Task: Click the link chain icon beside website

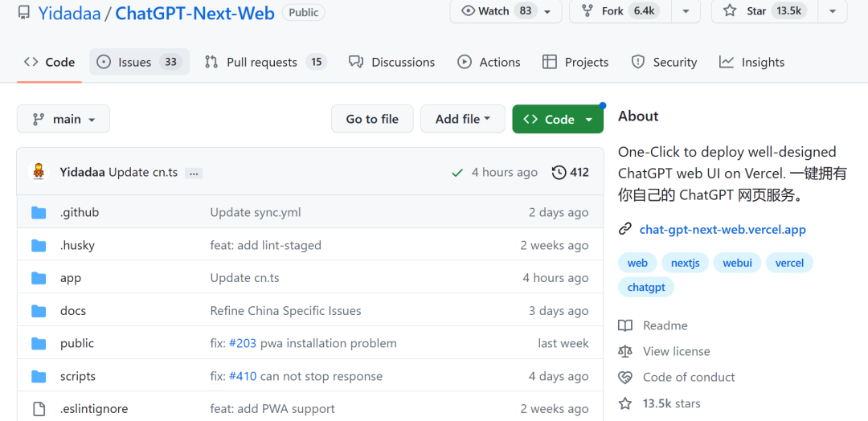Action: [625, 229]
